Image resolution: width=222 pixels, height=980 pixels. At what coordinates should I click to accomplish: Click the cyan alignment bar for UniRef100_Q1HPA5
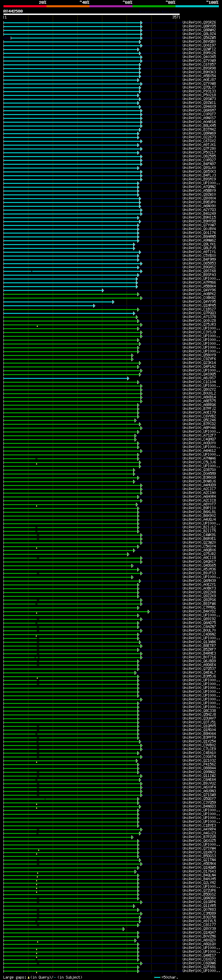click(x=49, y=306)
